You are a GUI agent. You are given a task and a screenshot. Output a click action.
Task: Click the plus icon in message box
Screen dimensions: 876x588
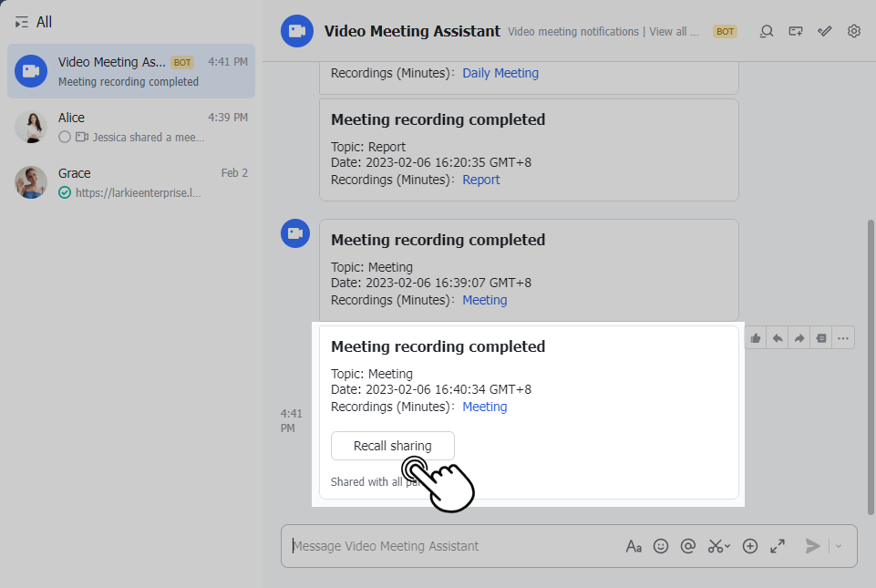(750, 546)
